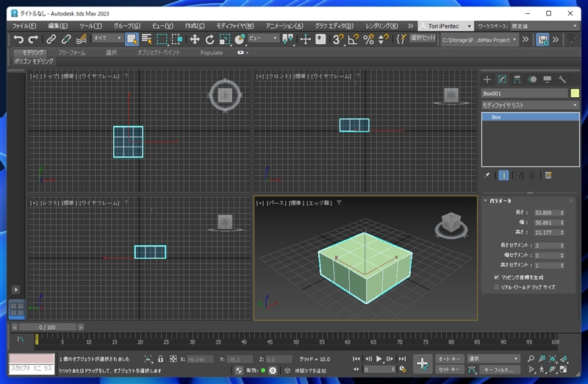Click the Box001 object color swatch
This screenshot has height=384, width=588.
575,93
